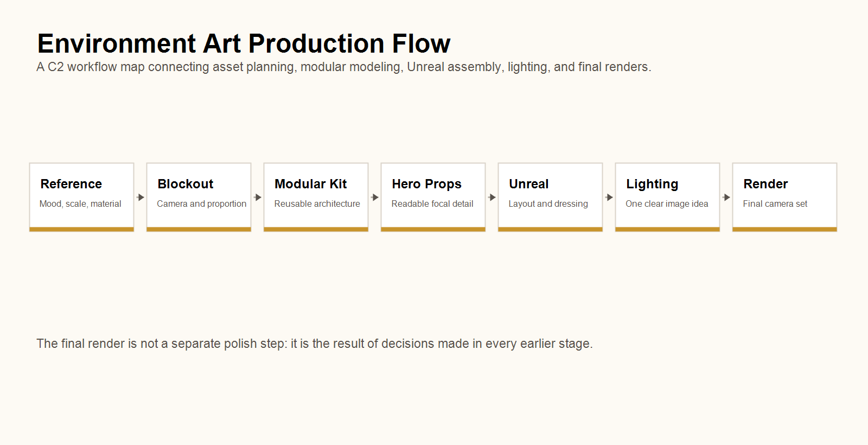Click the arrow between Lighting and Render

point(726,198)
